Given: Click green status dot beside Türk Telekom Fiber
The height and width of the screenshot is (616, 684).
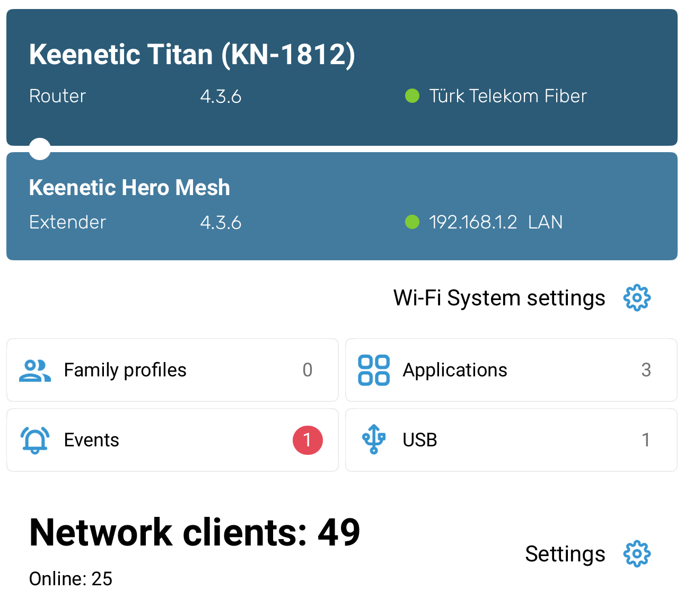Looking at the screenshot, I should pos(412,96).
